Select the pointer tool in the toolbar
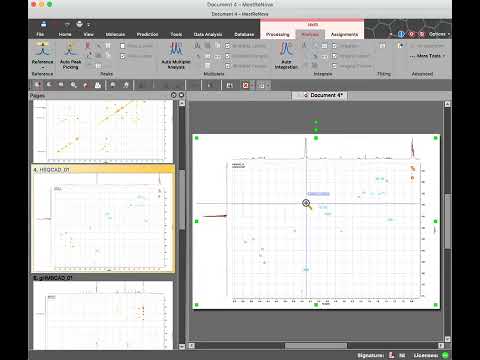 [37, 85]
